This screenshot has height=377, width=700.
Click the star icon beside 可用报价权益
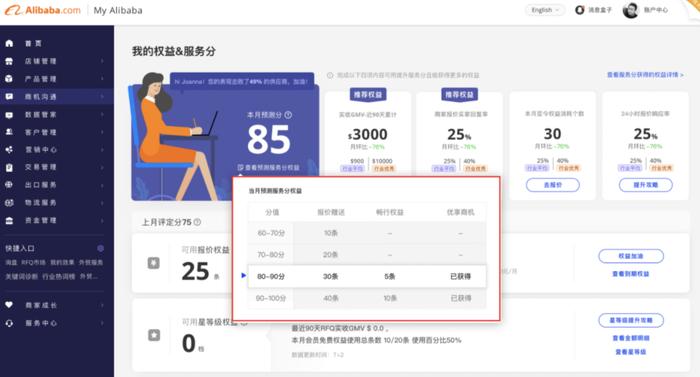(x=154, y=263)
